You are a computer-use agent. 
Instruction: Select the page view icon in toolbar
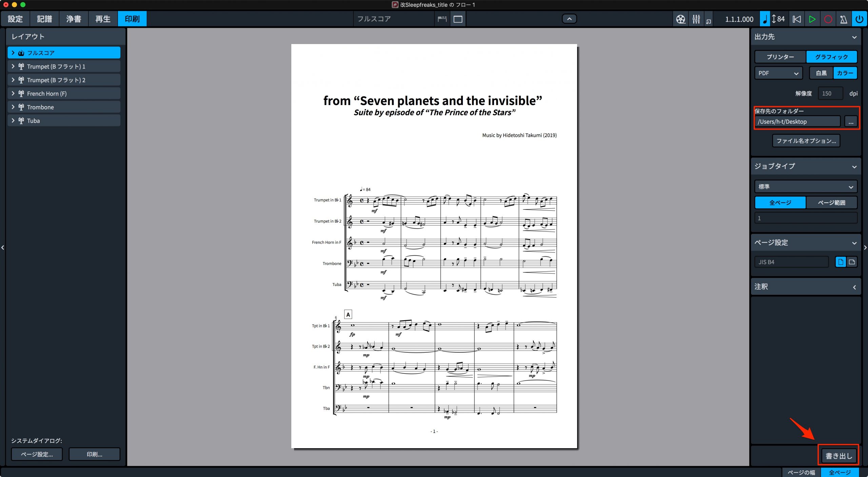tap(458, 19)
